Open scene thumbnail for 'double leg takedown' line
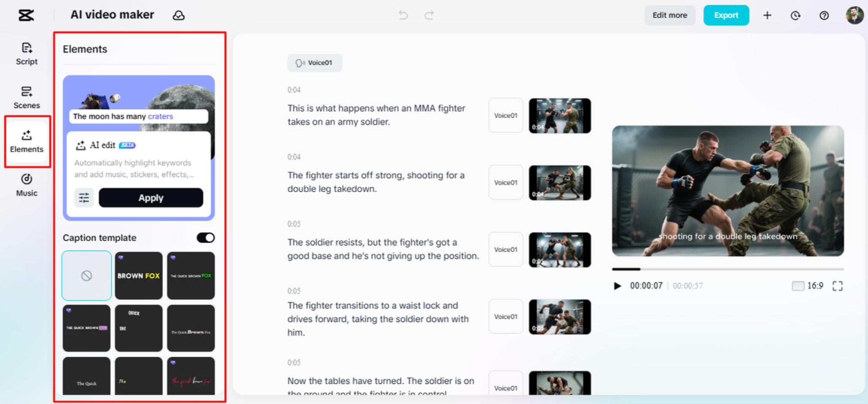The height and width of the screenshot is (404, 868). [560, 183]
